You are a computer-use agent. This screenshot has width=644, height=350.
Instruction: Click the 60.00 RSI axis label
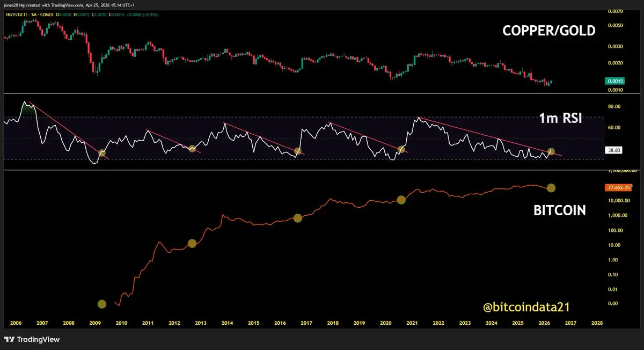coord(616,128)
